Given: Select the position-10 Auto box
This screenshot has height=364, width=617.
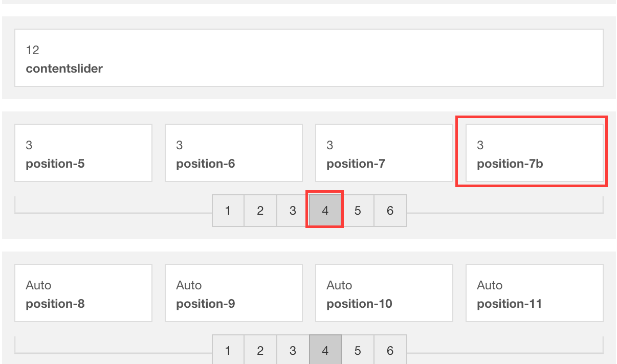Looking at the screenshot, I should (384, 293).
